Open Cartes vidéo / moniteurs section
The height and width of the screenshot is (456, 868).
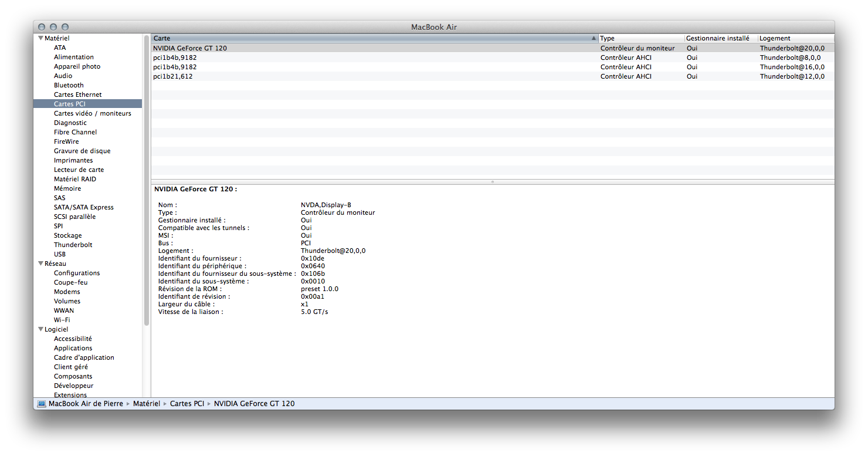pos(93,113)
